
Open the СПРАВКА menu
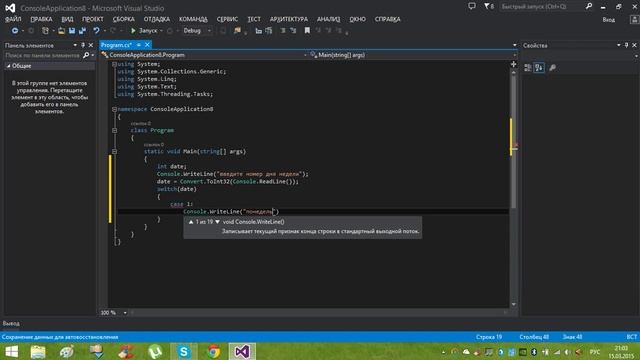[388, 19]
